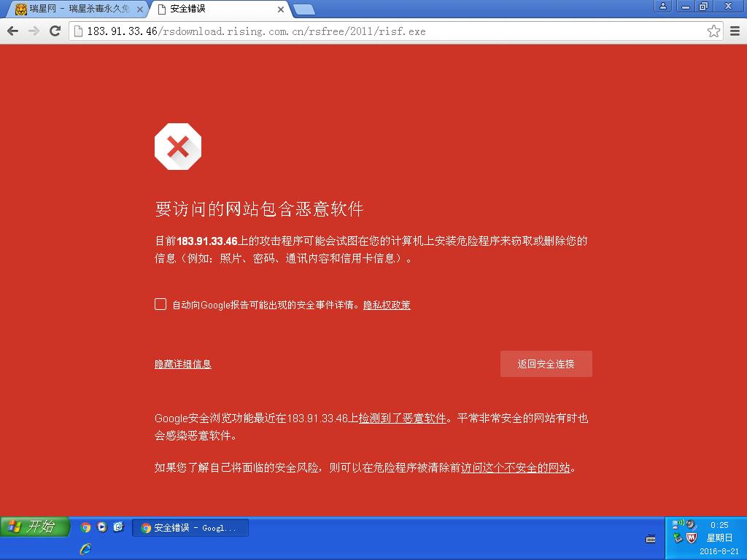The image size is (747, 560).
Task: Click the forward navigation arrow
Action: pyautogui.click(x=34, y=31)
